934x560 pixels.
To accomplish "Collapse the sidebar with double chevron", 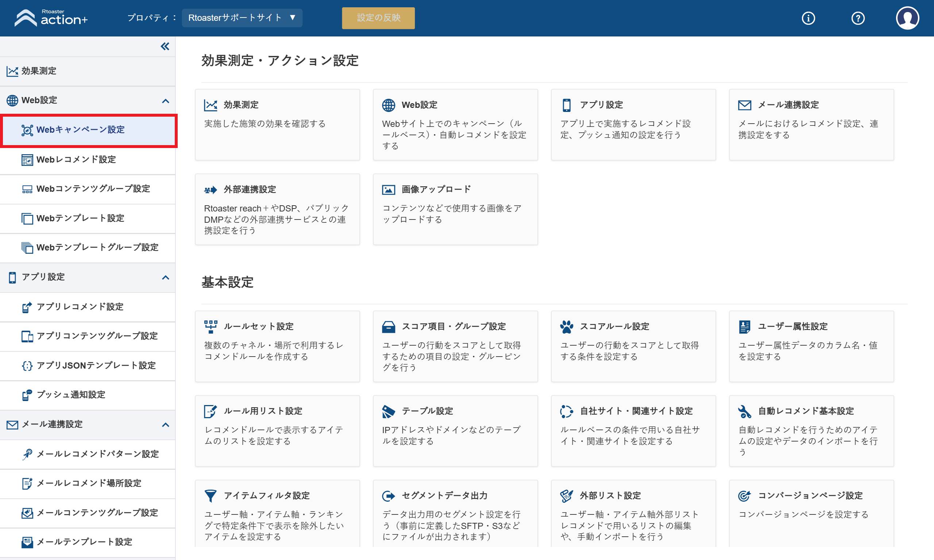I will (x=165, y=46).
